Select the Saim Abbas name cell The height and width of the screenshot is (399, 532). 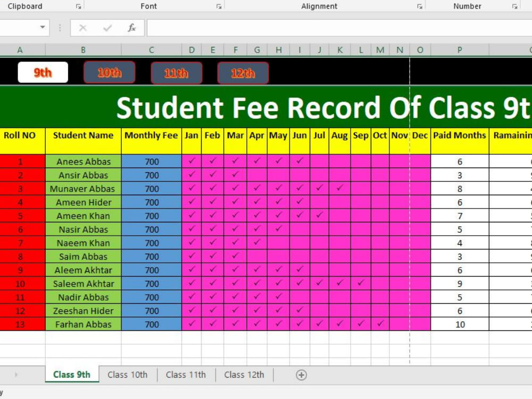pos(83,256)
